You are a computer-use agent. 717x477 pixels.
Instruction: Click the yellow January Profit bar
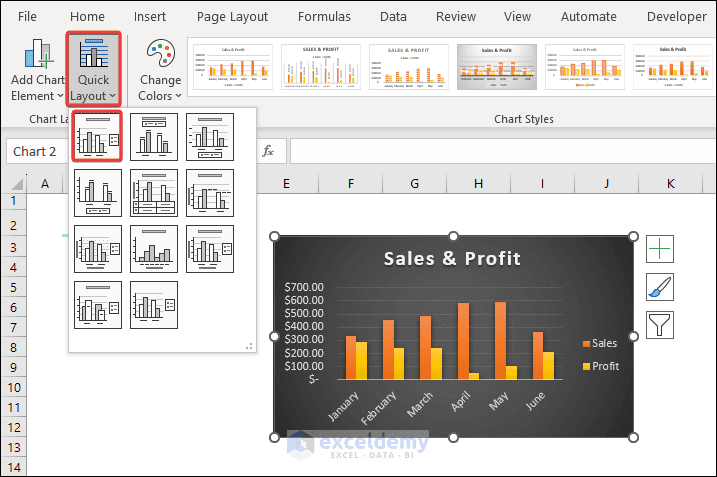[x=361, y=360]
